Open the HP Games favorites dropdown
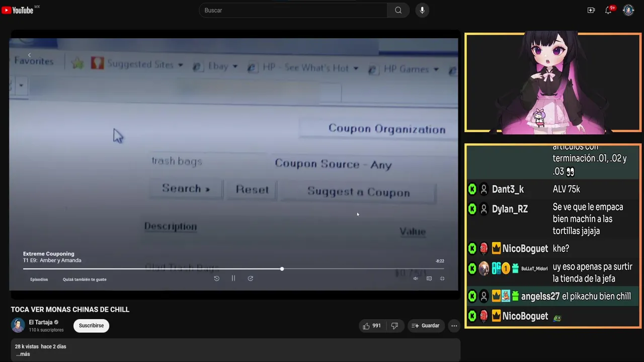This screenshot has height=362, width=644. click(x=404, y=69)
